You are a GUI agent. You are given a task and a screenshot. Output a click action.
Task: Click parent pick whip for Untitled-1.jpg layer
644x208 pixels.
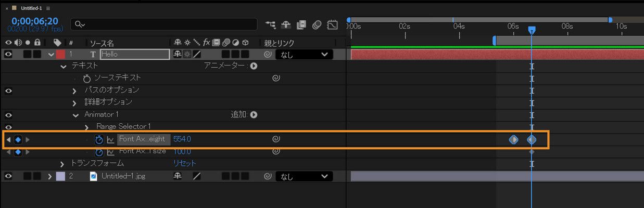point(268,176)
